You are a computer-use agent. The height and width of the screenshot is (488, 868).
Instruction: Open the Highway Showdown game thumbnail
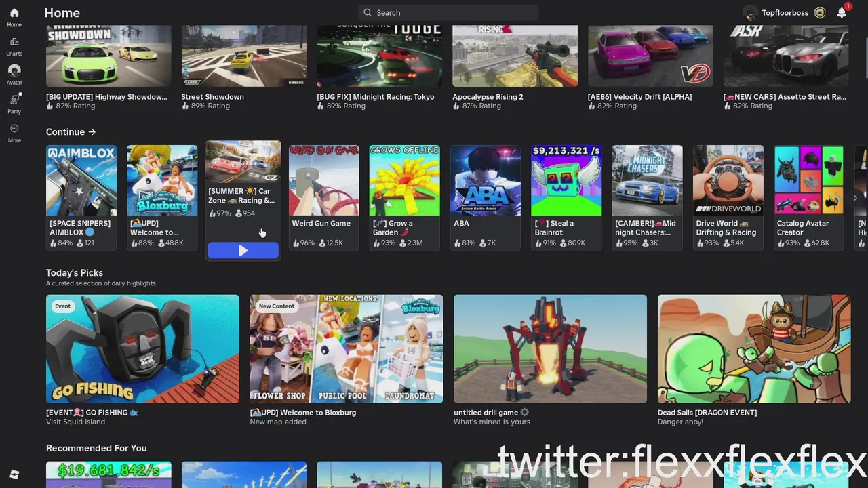[108, 56]
